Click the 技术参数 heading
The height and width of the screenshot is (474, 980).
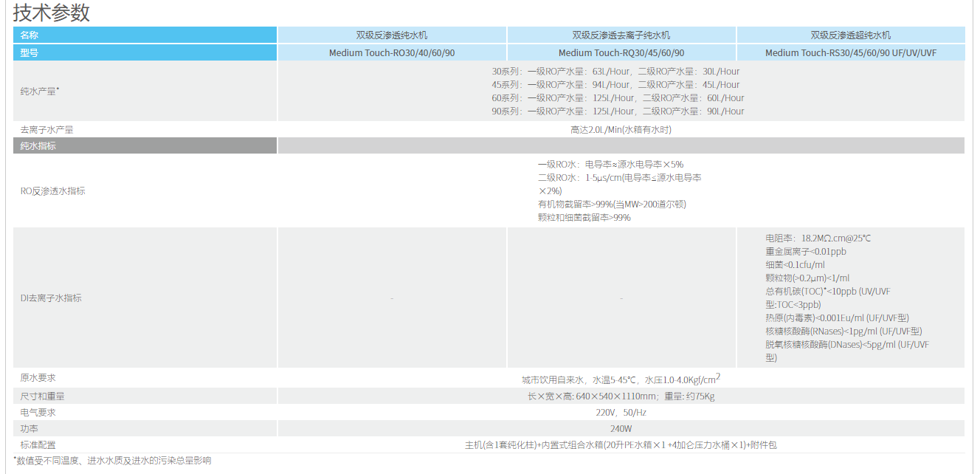tap(52, 13)
